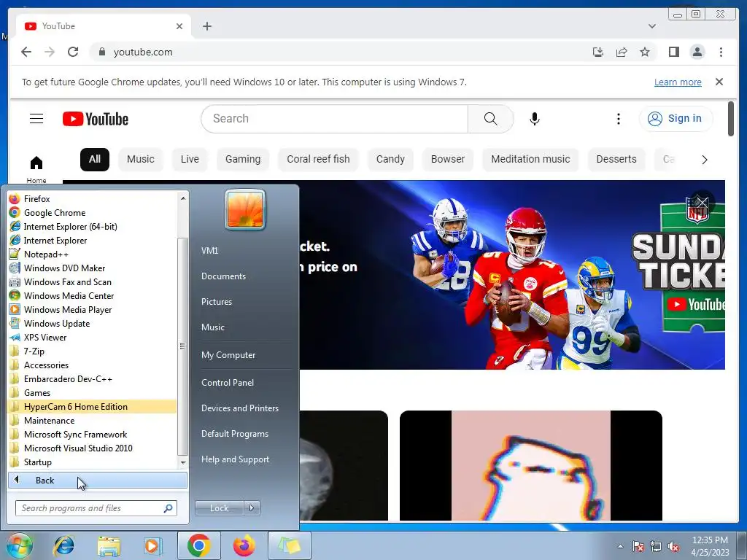Select the Music category chip
Screen dimensions: 747x560
[x=141, y=159]
